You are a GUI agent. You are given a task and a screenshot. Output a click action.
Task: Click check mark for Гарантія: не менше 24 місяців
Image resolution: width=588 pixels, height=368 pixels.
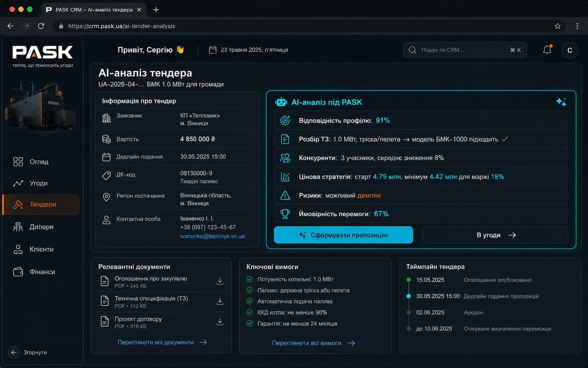250,323
